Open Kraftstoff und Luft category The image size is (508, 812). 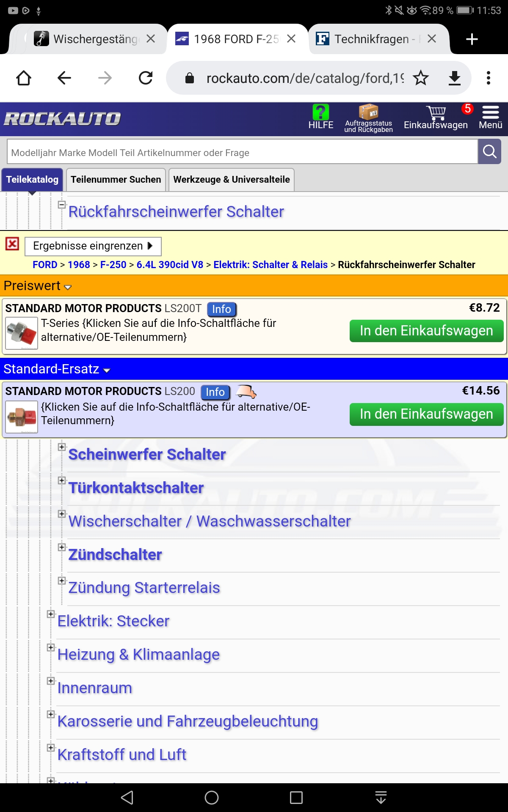pyautogui.click(x=122, y=755)
